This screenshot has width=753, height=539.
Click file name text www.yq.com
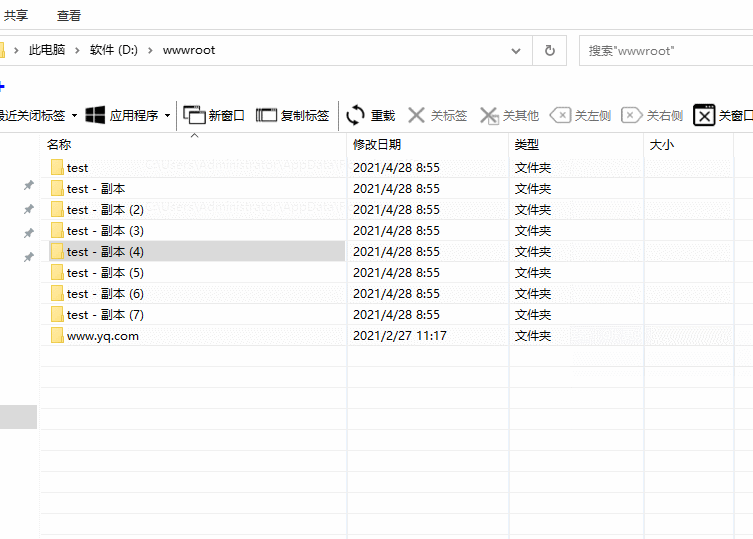(103, 336)
